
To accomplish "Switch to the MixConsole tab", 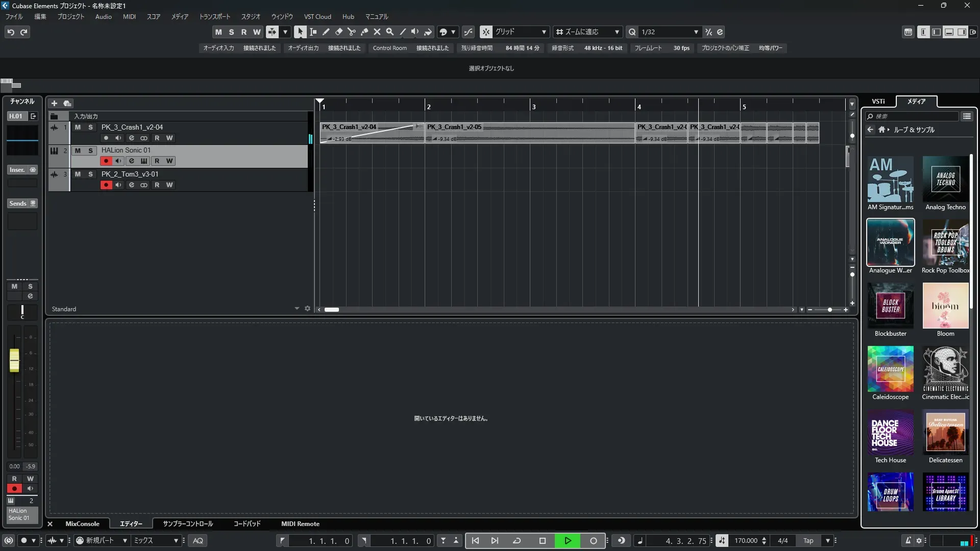I will click(82, 523).
